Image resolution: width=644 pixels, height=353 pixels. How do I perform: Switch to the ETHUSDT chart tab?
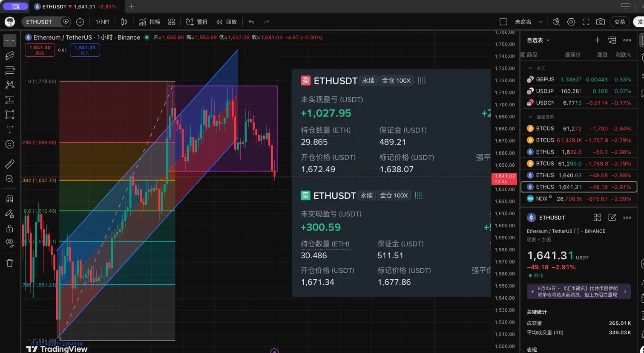pos(75,6)
